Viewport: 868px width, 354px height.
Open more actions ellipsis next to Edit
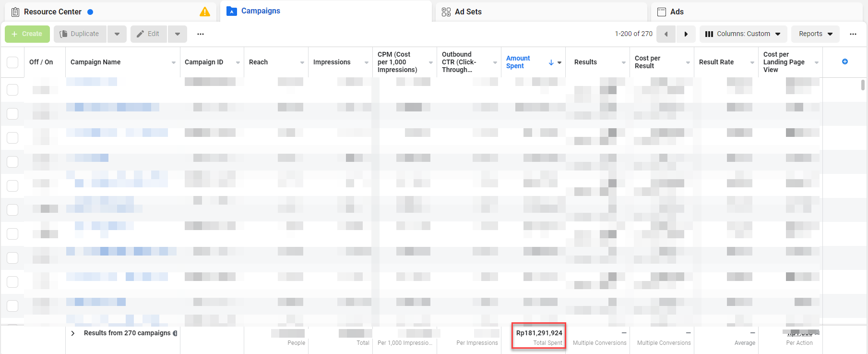201,34
